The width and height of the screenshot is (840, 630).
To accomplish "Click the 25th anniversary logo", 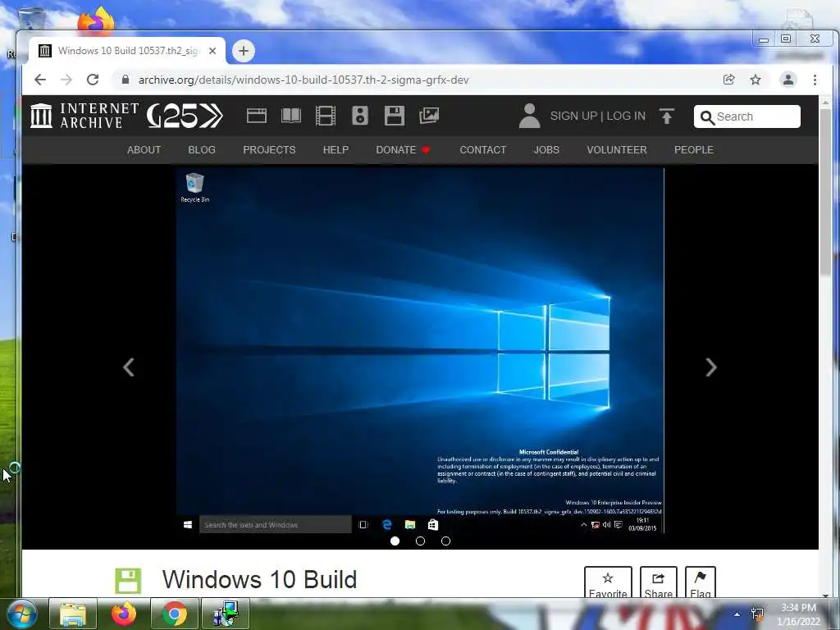I will pyautogui.click(x=185, y=116).
